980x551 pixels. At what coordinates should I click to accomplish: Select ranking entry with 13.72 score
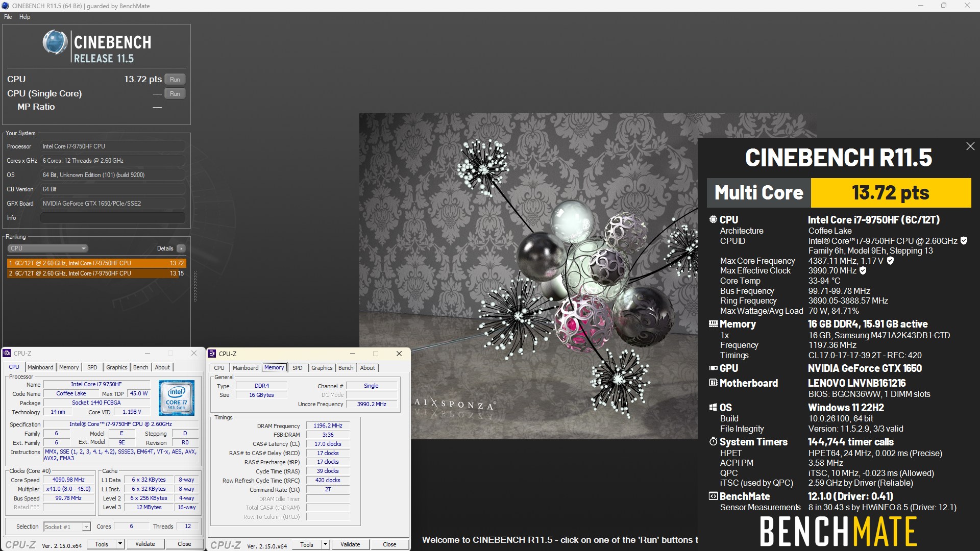click(96, 263)
